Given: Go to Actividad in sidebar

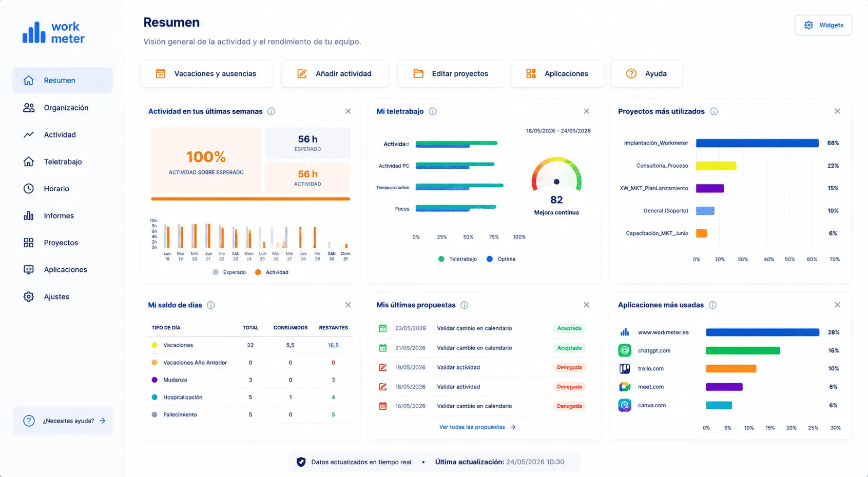Looking at the screenshot, I should pyautogui.click(x=63, y=134).
